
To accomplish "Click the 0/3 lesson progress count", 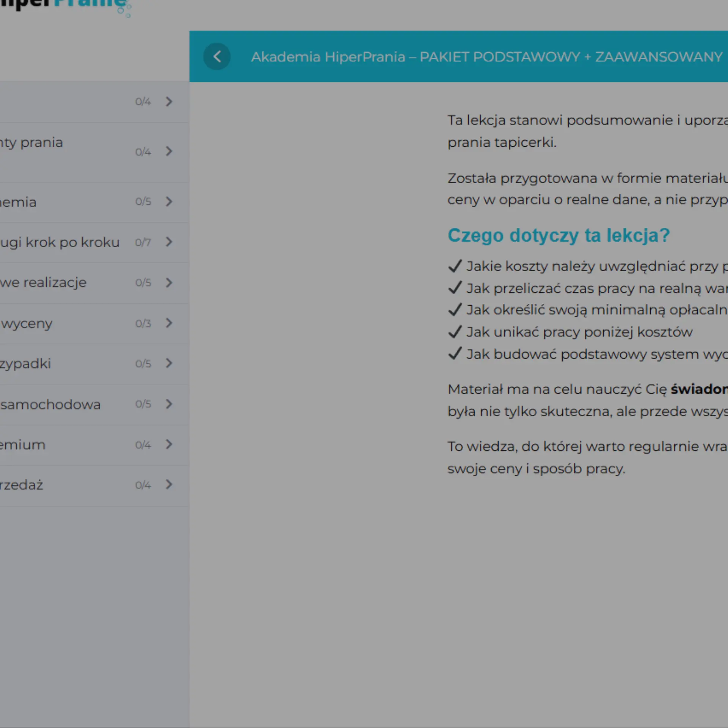I will tap(143, 323).
